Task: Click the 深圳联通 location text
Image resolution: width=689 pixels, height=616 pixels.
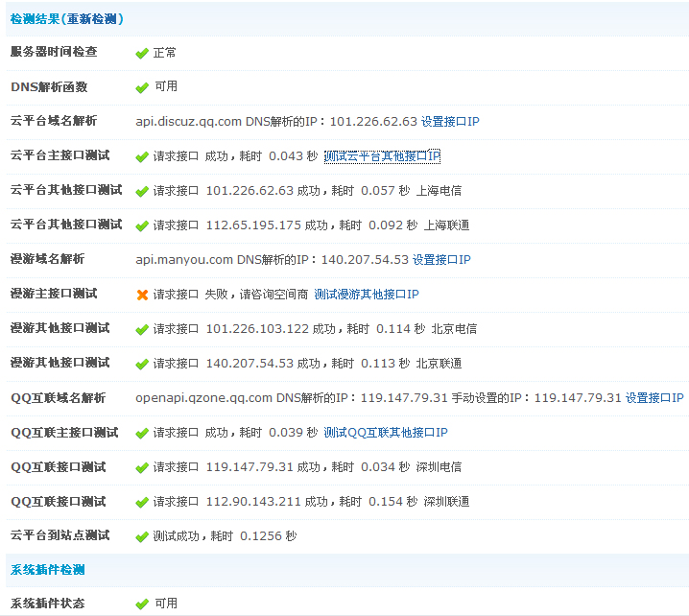Action: pyautogui.click(x=446, y=501)
